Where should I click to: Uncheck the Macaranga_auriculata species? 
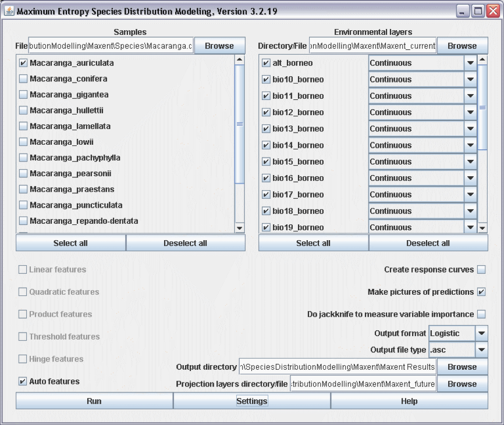23,63
